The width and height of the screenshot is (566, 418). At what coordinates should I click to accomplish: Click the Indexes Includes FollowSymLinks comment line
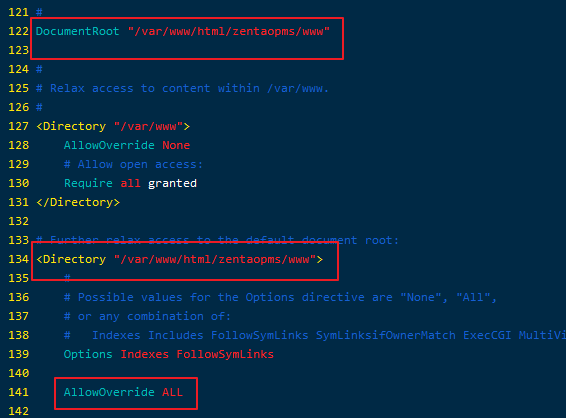(x=315, y=335)
